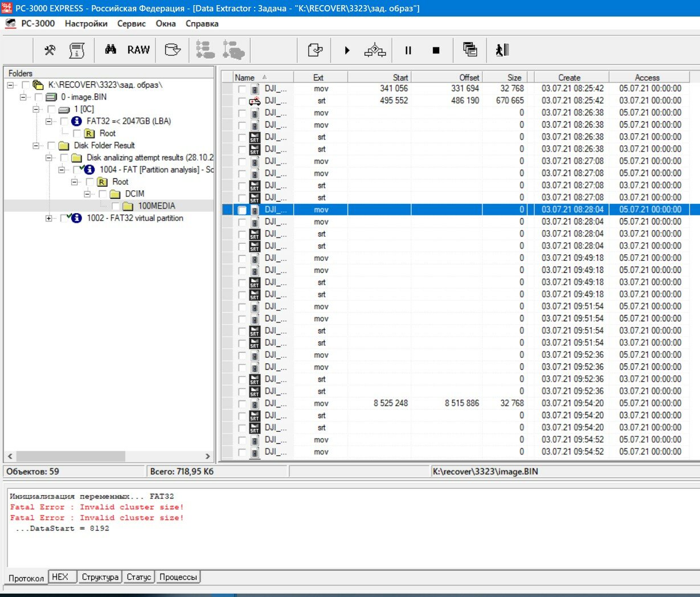The image size is (700, 597).
Task: Tick the checkbox for 100MEDIA folder
Action: [116, 206]
